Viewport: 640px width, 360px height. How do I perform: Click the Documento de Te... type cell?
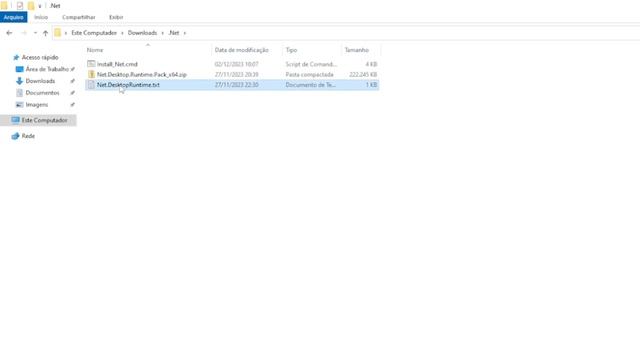coord(310,85)
